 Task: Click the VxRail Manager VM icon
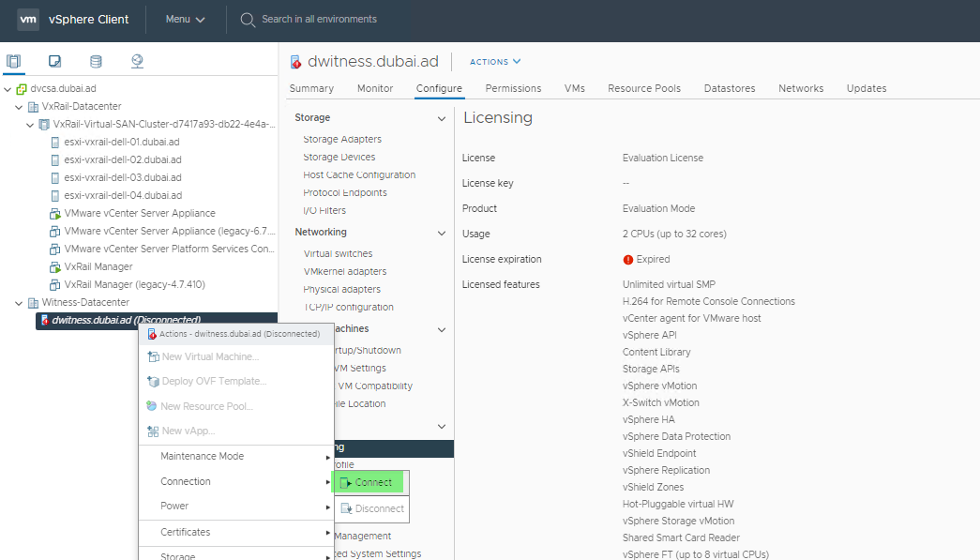55,267
